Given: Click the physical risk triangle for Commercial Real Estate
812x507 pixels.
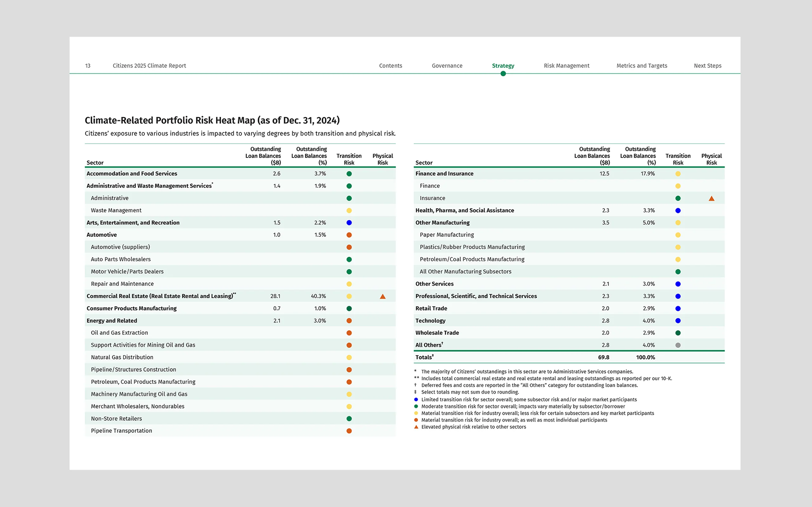Looking at the screenshot, I should (383, 296).
